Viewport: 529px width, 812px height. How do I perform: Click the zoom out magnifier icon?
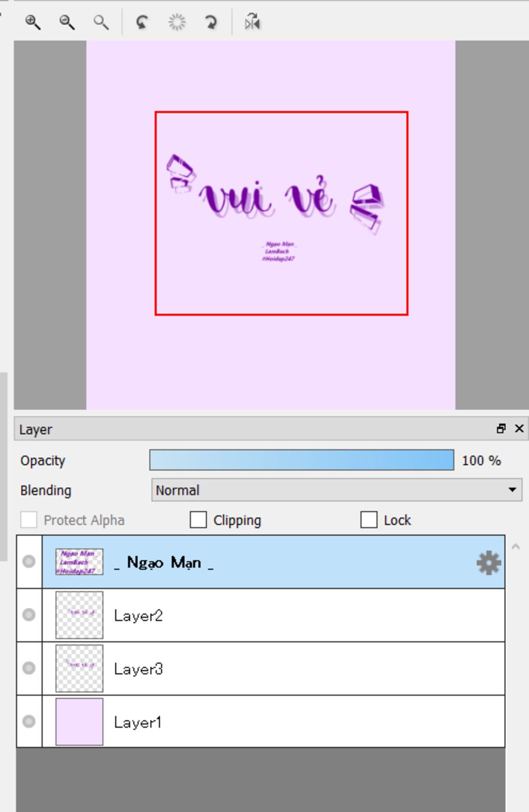67,22
